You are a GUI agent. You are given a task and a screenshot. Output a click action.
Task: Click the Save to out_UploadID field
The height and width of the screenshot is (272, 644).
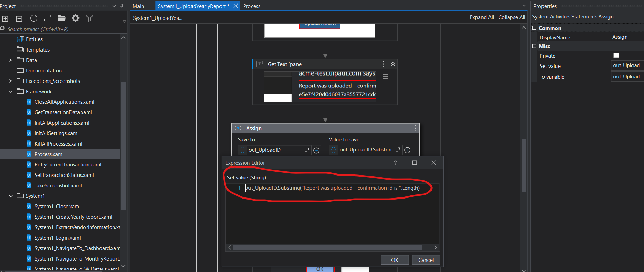click(x=275, y=150)
